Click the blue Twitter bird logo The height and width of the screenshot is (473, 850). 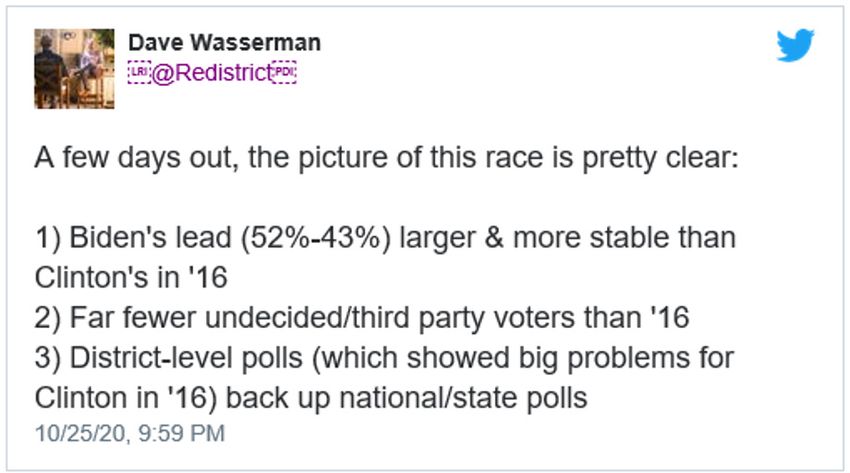pyautogui.click(x=795, y=46)
